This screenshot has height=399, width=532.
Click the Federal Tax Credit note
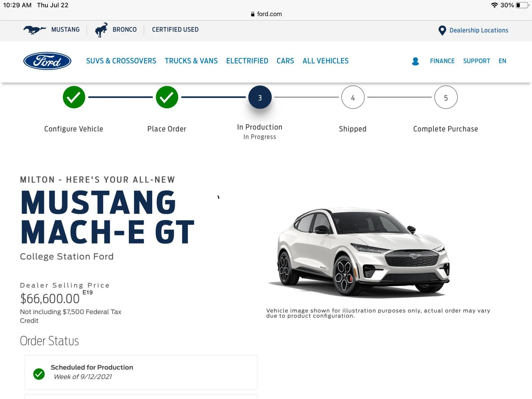71,316
